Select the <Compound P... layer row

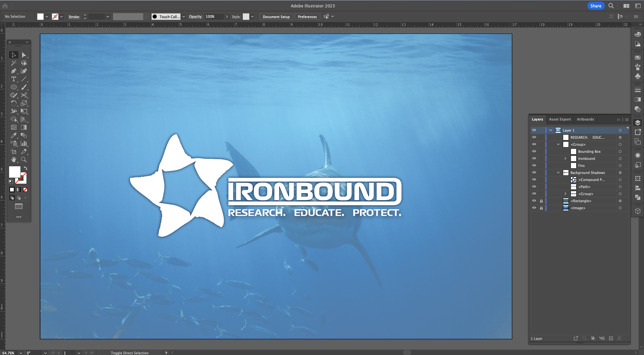pyautogui.click(x=591, y=180)
